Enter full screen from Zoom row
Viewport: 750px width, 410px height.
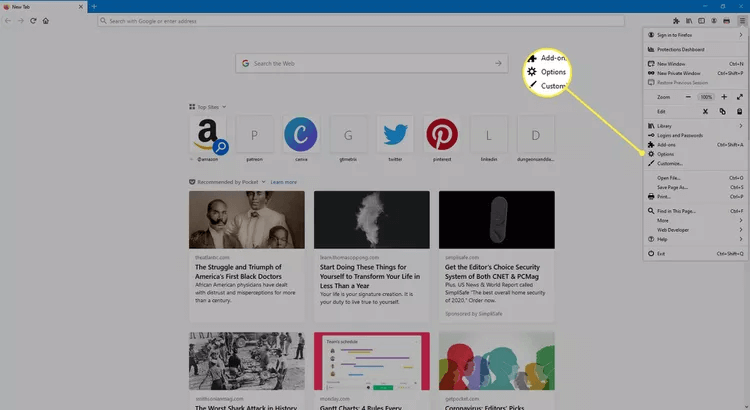coord(739,97)
